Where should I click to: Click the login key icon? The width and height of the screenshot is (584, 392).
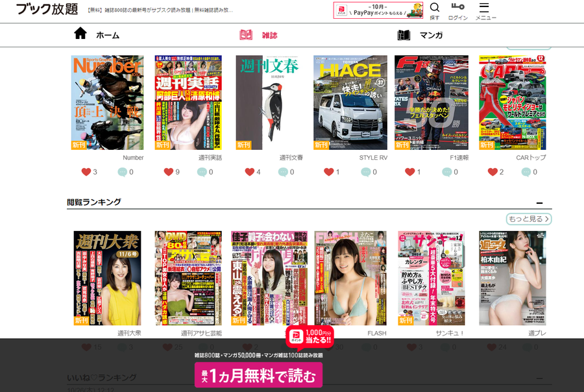point(457,6)
